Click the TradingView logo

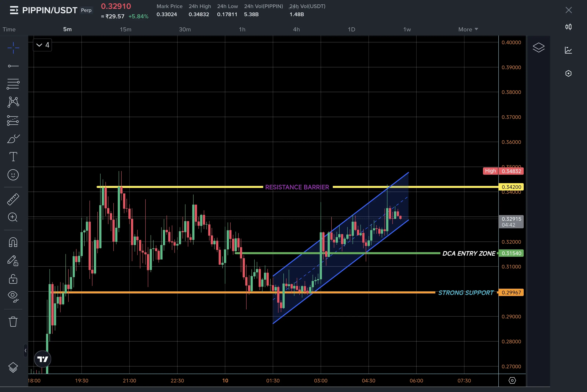tap(43, 359)
